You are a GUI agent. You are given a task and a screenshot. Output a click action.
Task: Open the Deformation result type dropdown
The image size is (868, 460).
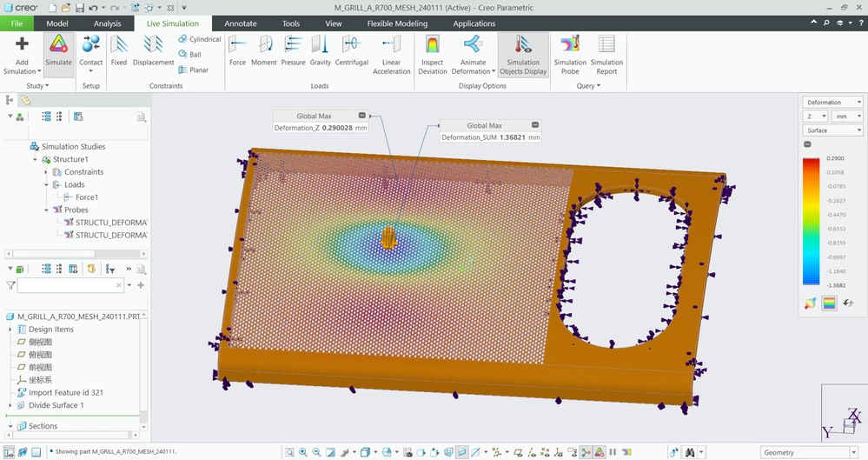(832, 102)
